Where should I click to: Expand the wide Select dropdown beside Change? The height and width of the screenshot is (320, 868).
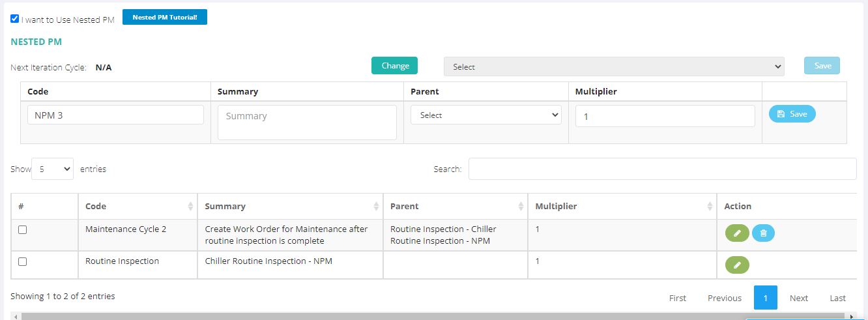[x=614, y=66]
